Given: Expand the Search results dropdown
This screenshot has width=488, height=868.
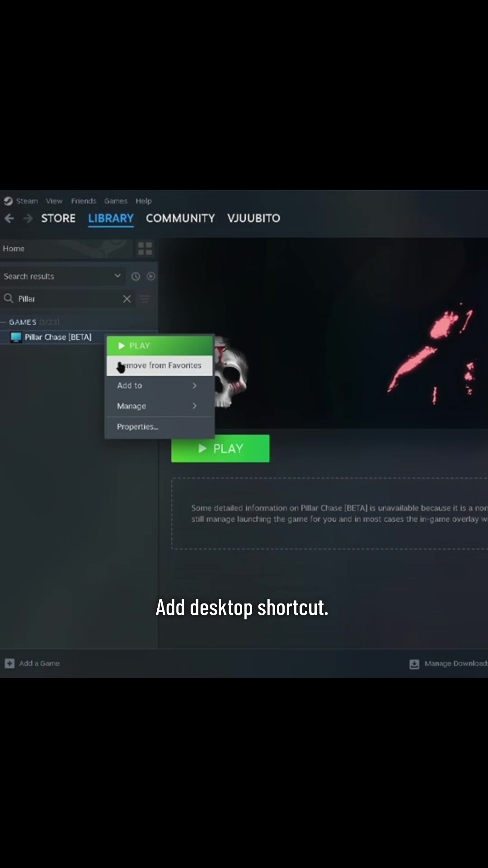Looking at the screenshot, I should (62, 276).
